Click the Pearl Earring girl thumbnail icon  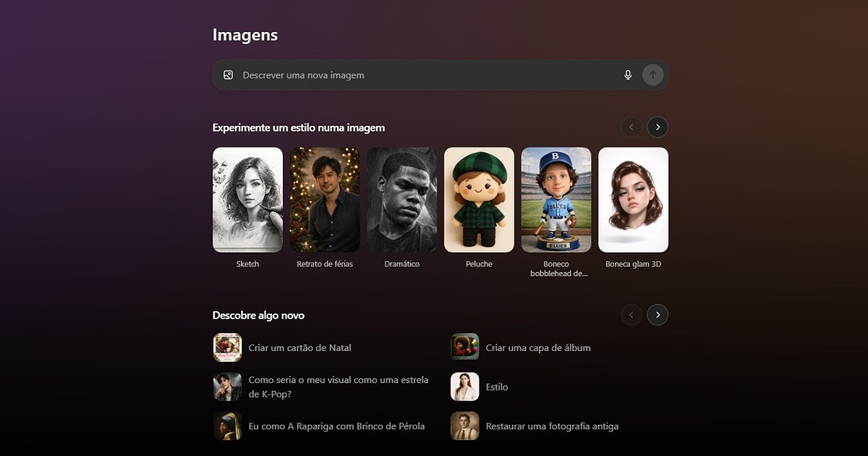[227, 426]
